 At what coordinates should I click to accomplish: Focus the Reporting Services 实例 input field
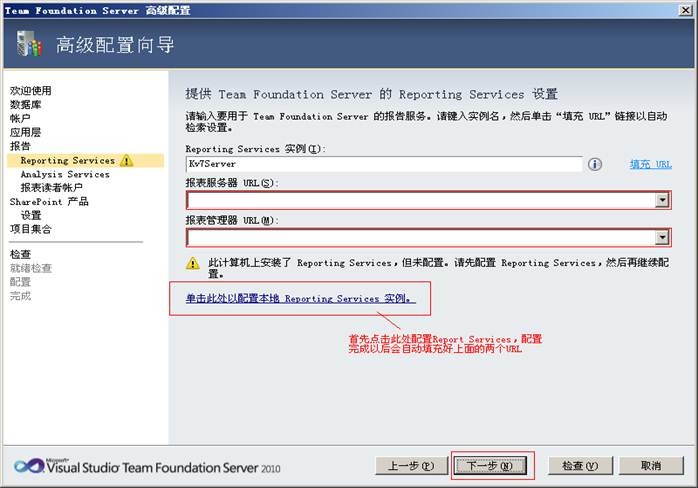(x=384, y=164)
